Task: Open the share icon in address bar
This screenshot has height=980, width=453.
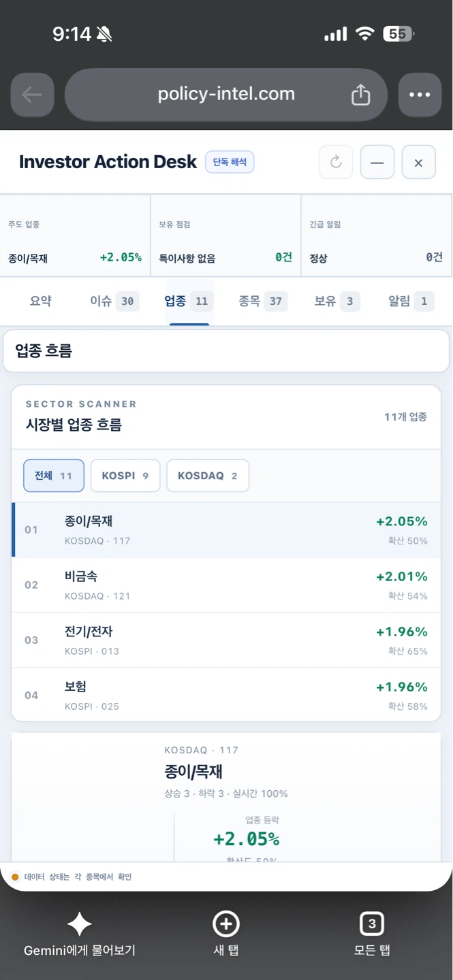Action: click(x=360, y=95)
